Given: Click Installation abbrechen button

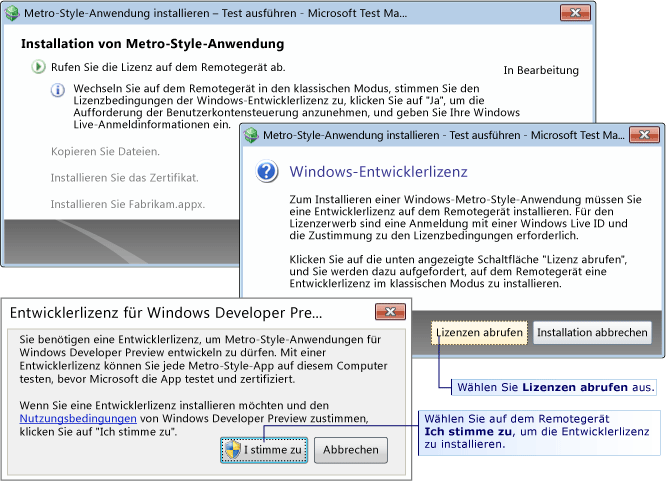Looking at the screenshot, I should [592, 332].
